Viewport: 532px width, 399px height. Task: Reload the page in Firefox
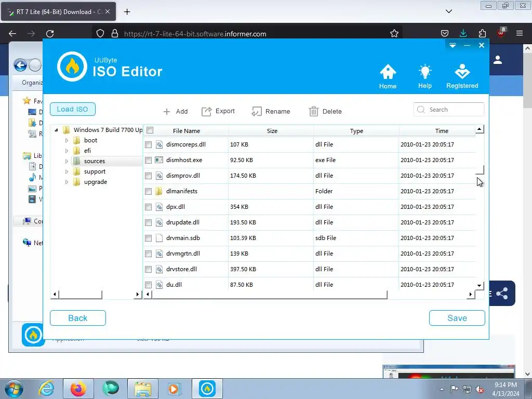click(x=50, y=34)
